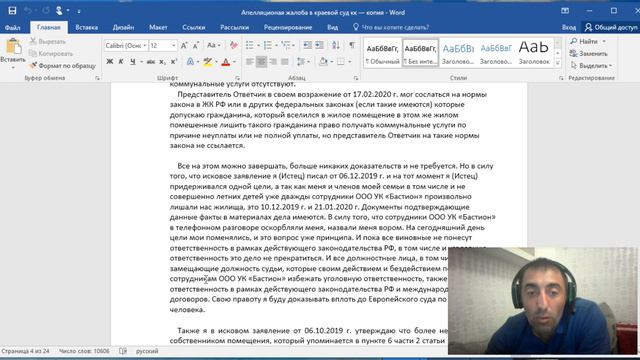Apply the large Заголовок title style
Image resolution: width=640 pixels, height=360 pixels.
(x=534, y=52)
